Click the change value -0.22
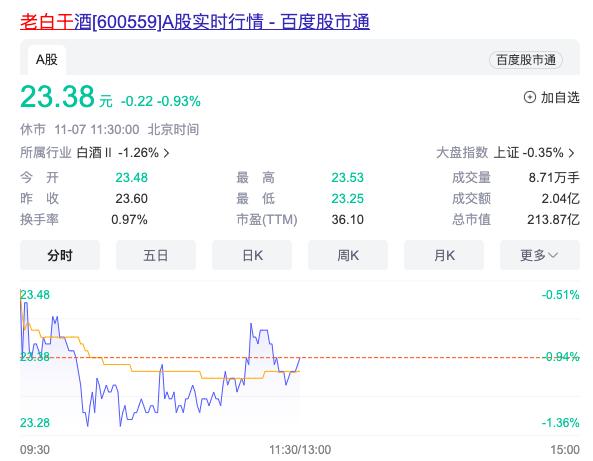The width and height of the screenshot is (593, 461). tap(137, 101)
